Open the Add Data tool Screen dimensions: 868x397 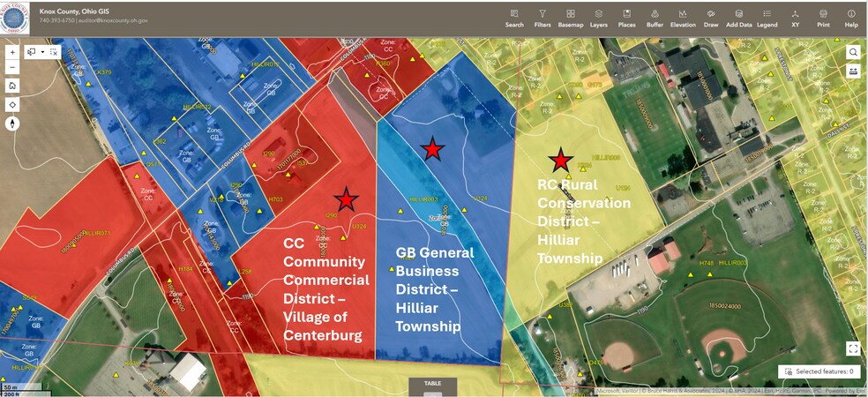(739, 19)
